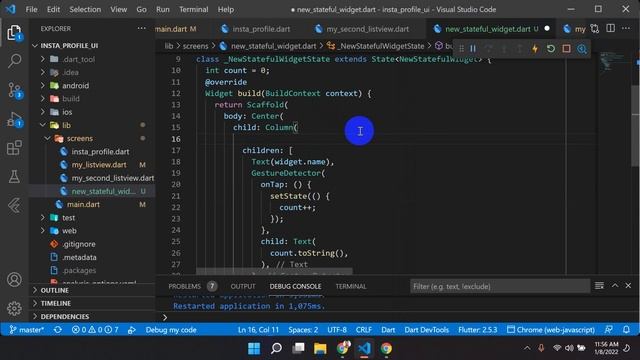Open notifications bell in status bar
The image size is (640, 360).
coord(626,329)
